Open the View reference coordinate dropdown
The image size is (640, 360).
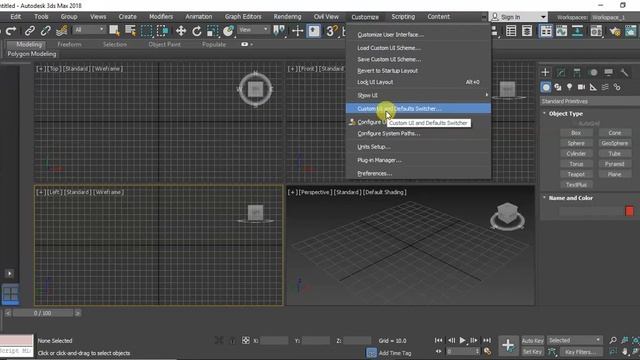253,30
